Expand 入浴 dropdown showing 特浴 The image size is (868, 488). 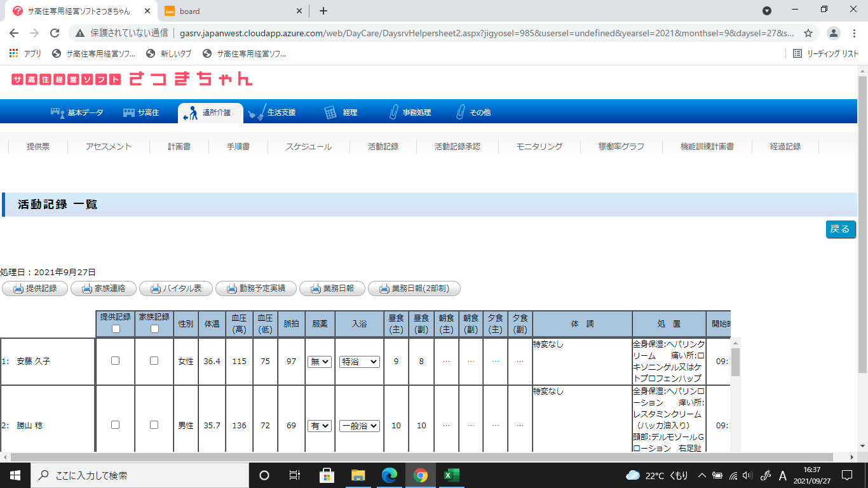tap(360, 362)
